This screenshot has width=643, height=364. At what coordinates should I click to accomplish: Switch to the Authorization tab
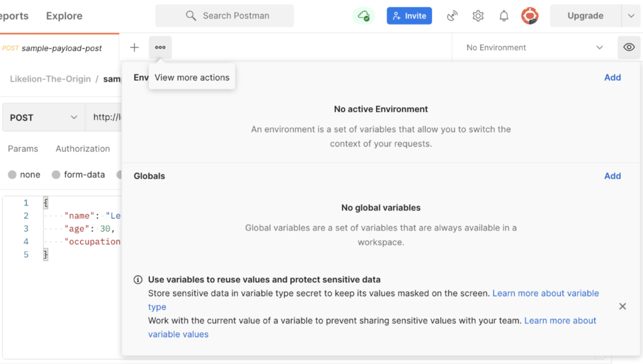[x=83, y=149]
